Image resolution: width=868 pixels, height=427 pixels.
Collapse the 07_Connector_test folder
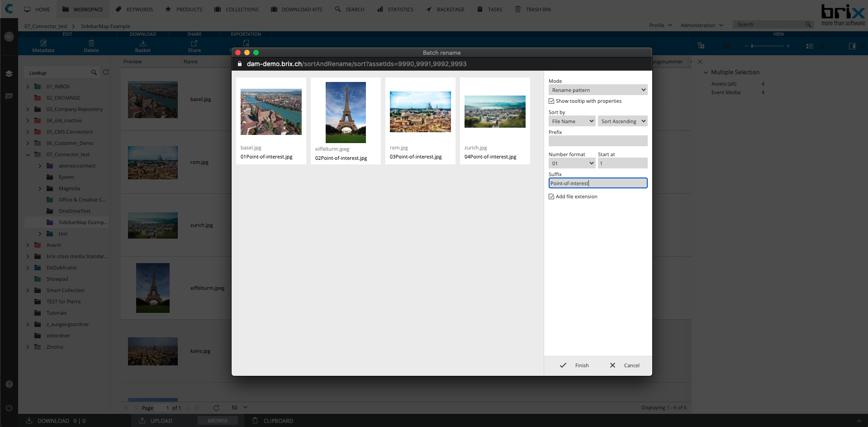[x=28, y=154]
